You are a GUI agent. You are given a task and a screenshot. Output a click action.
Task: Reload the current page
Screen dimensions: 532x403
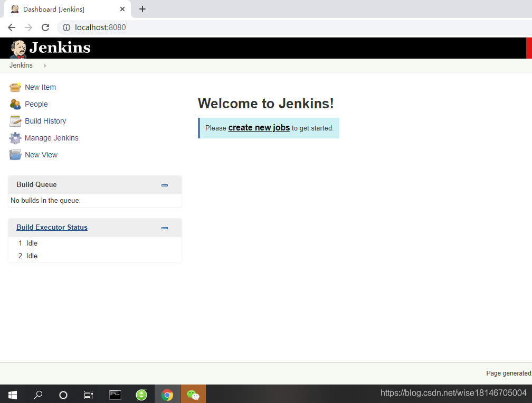click(x=45, y=27)
